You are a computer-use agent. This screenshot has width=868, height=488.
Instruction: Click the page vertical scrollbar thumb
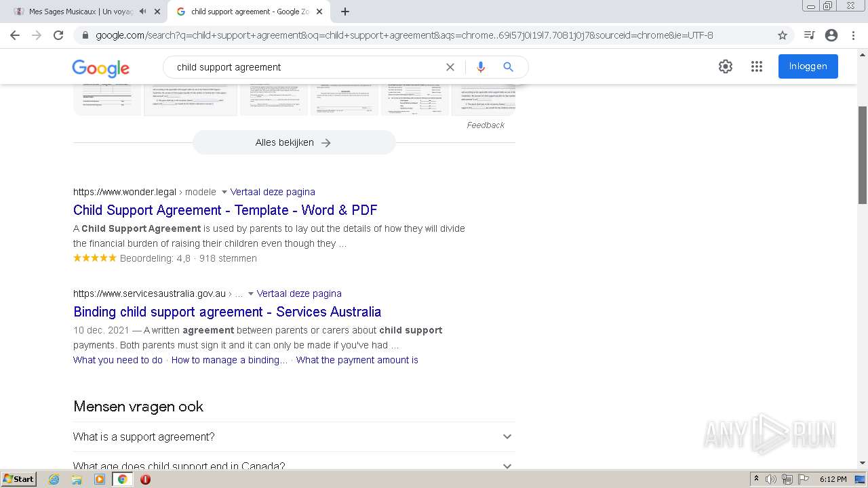tap(863, 155)
